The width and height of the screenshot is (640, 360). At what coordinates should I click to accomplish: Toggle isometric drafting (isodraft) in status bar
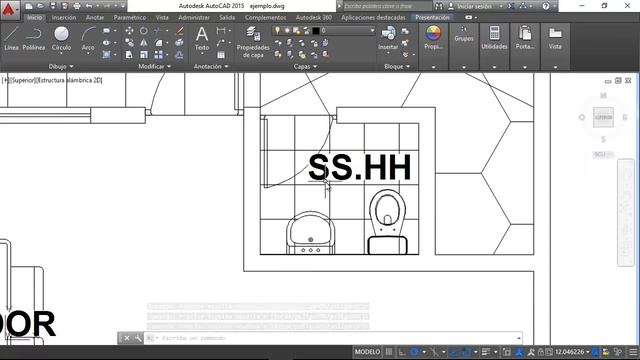coord(434,352)
